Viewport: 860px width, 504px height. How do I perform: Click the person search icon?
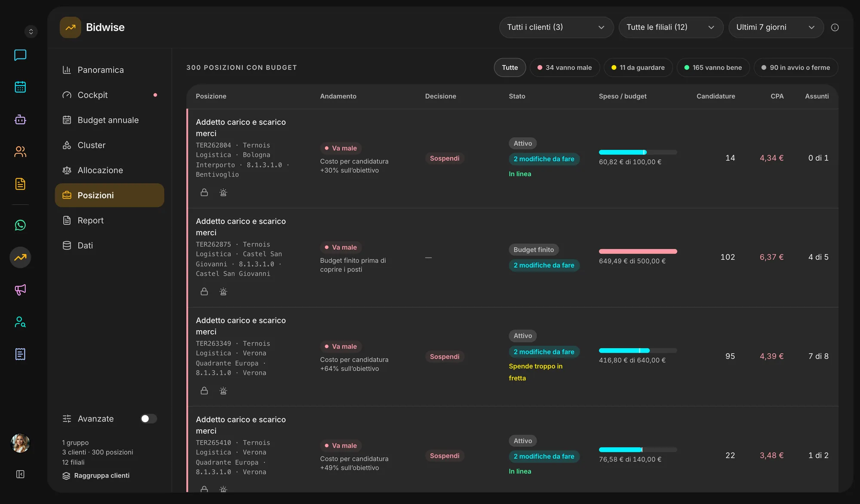20,322
